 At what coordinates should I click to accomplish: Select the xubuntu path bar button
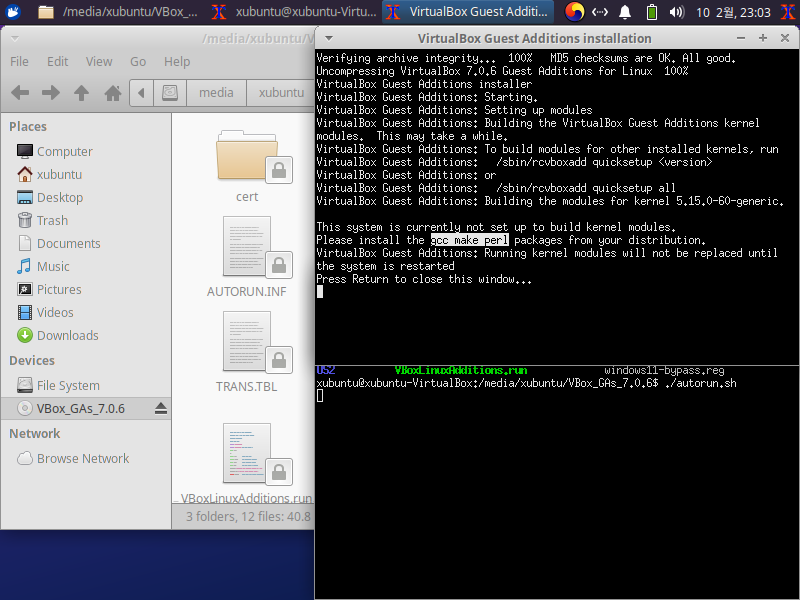click(x=281, y=93)
